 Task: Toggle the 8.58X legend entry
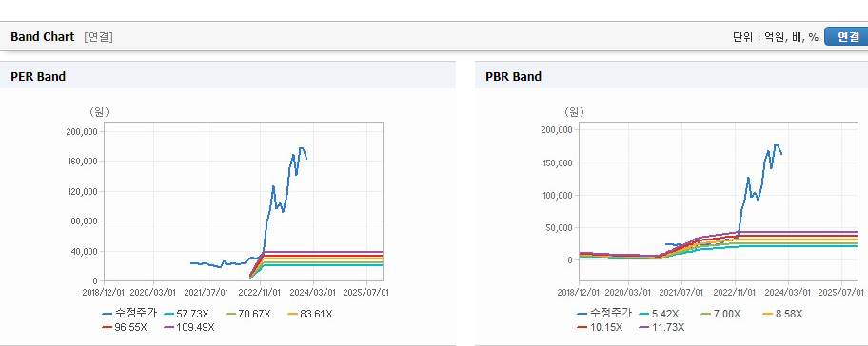coord(782,314)
